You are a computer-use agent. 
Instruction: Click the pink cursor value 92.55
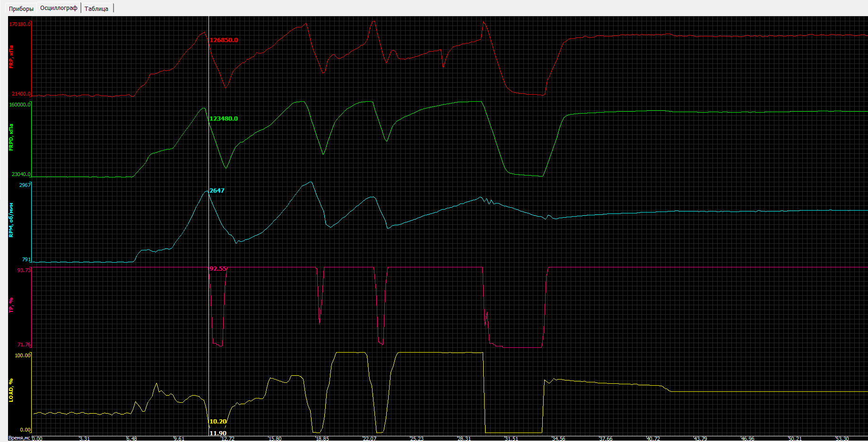[218, 269]
